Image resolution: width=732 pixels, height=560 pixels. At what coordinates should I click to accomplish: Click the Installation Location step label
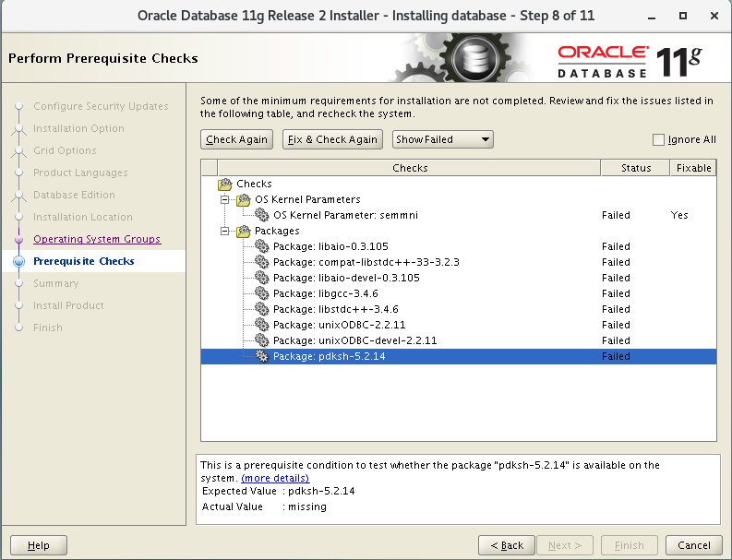pyautogui.click(x=83, y=217)
